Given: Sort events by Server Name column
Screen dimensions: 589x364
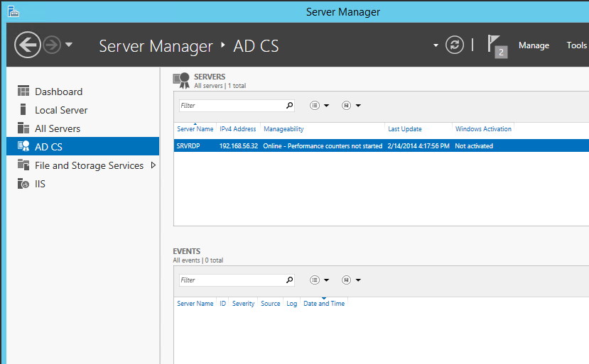Looking at the screenshot, I should [x=195, y=303].
